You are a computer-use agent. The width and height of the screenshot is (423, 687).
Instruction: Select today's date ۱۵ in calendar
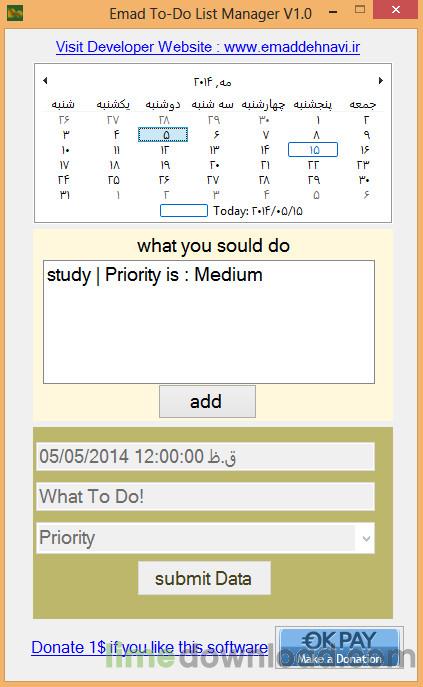tap(313, 149)
